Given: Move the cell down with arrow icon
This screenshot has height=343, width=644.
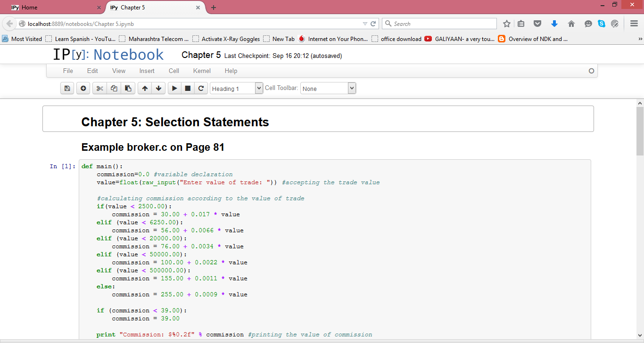Looking at the screenshot, I should point(158,89).
